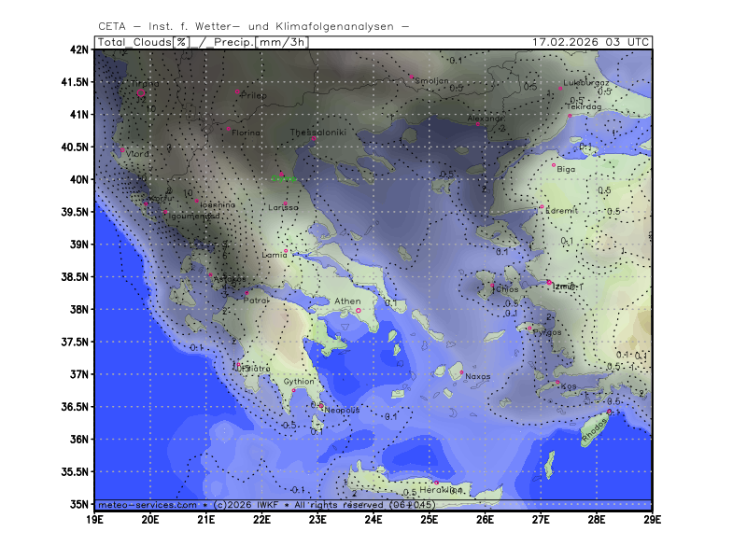The image size is (747, 560).
Task: Click the Rhodos island label
Action: coord(594,430)
